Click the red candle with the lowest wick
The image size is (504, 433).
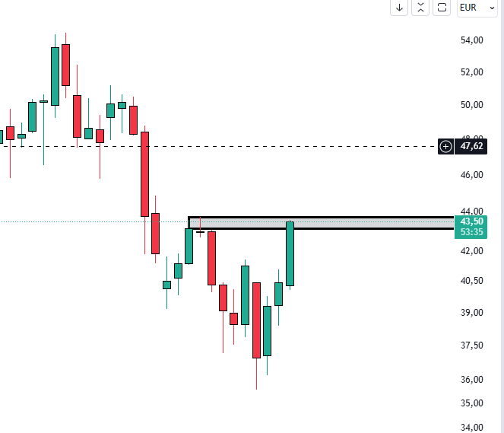click(256, 320)
